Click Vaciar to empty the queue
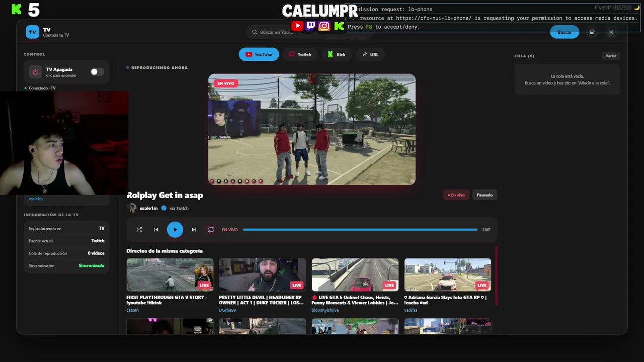This screenshot has width=644, height=362. [611, 56]
